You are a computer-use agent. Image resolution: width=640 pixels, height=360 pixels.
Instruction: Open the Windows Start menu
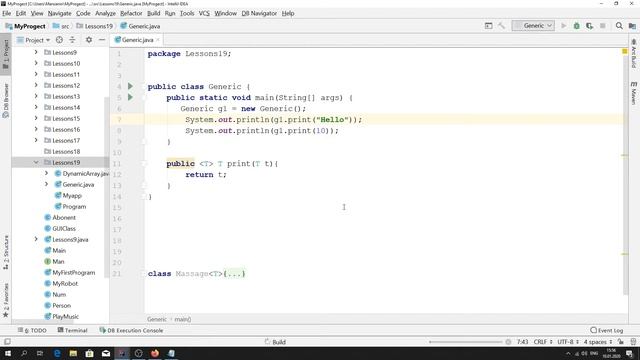(8, 353)
